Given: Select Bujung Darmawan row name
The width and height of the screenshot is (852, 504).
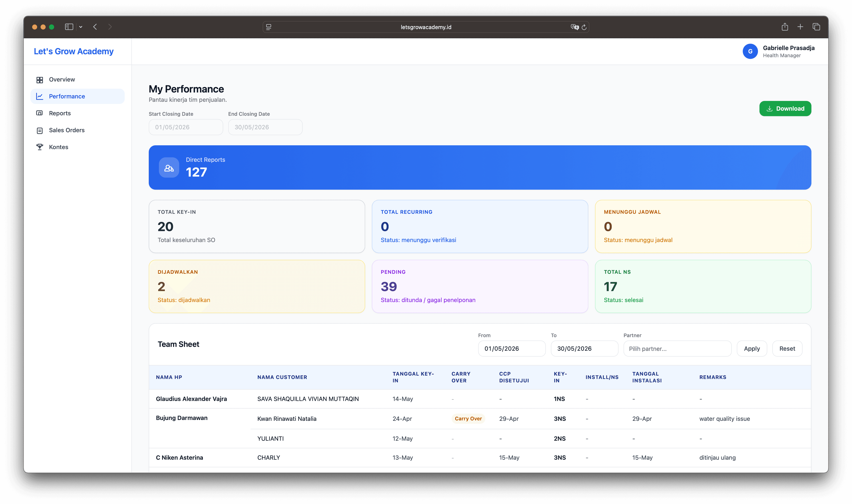Looking at the screenshot, I should tap(181, 418).
